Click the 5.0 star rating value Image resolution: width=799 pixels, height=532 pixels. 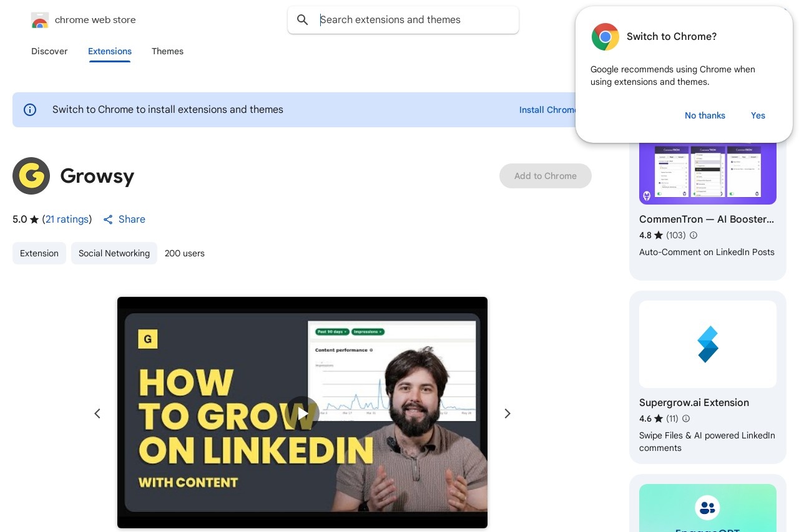coord(20,220)
